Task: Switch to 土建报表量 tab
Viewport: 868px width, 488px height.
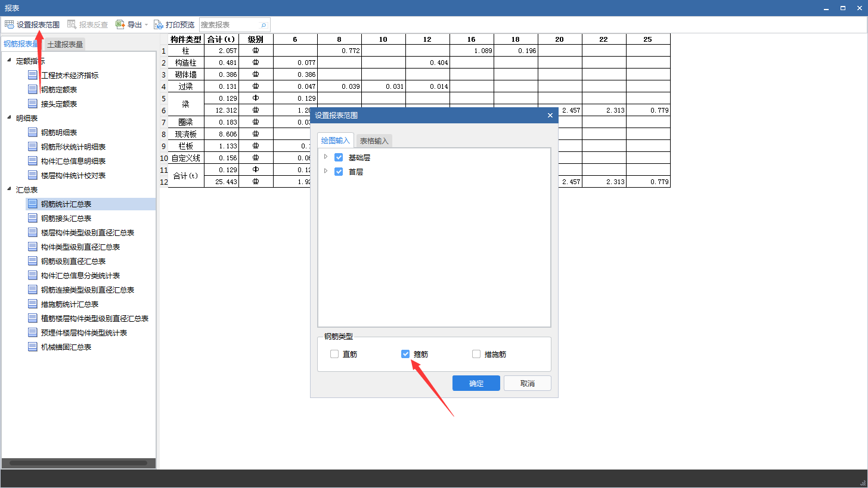Action: coord(65,44)
